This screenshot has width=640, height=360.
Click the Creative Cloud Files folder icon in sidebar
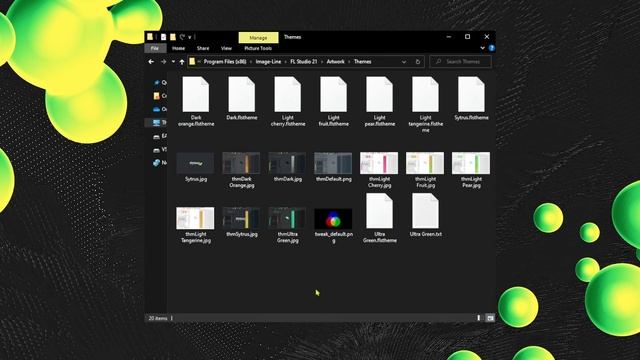[156, 96]
